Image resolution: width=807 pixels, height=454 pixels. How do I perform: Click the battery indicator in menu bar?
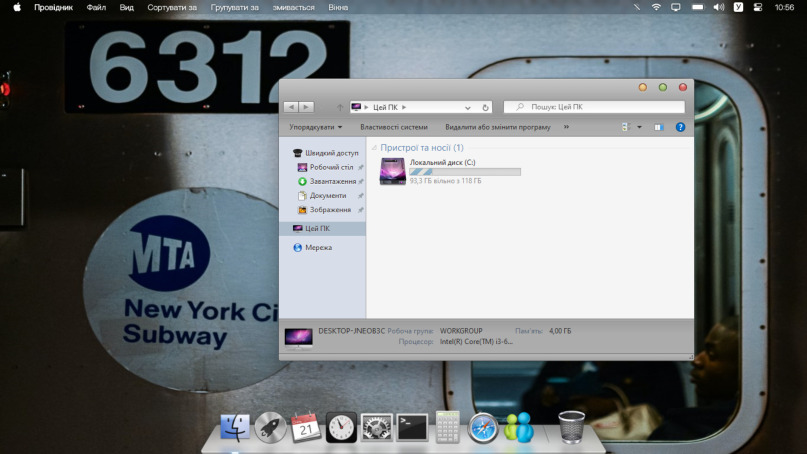click(697, 7)
